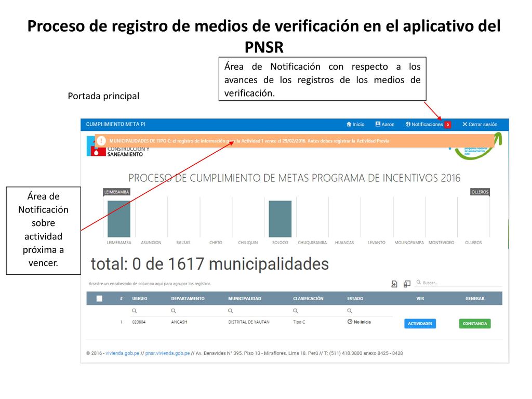
Task: Go to Inicio via the home icon
Action: point(349,125)
